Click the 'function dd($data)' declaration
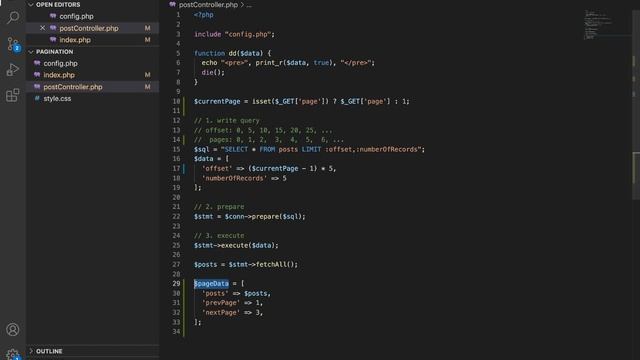Screen dimensions: 640x360 (x=232, y=53)
